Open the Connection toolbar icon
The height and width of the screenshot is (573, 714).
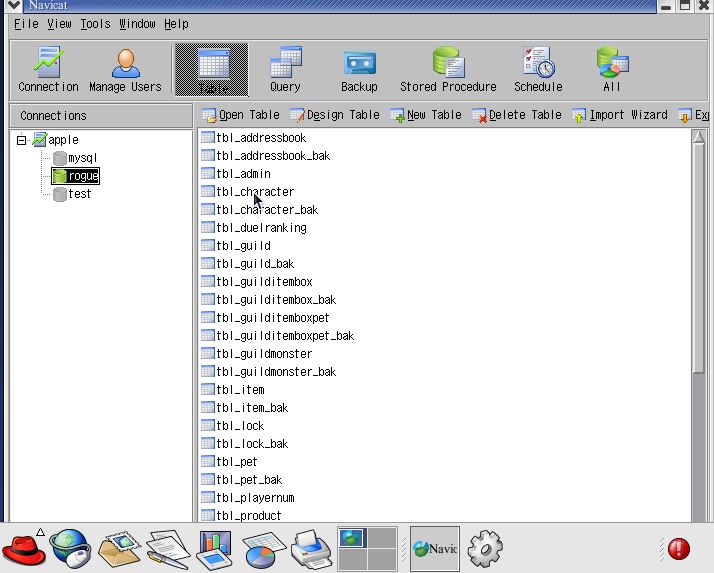48,70
